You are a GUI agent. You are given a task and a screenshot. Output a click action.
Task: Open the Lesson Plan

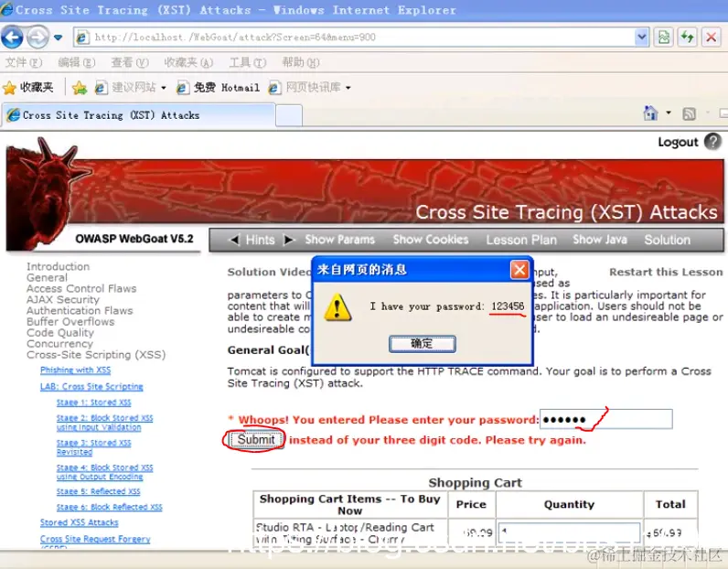pos(521,240)
